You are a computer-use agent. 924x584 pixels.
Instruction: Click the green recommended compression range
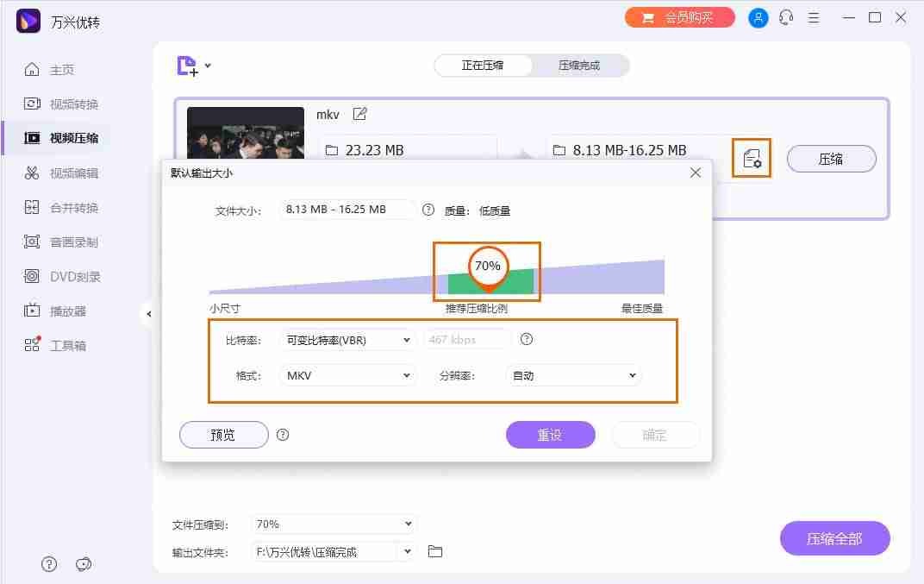[x=491, y=281]
